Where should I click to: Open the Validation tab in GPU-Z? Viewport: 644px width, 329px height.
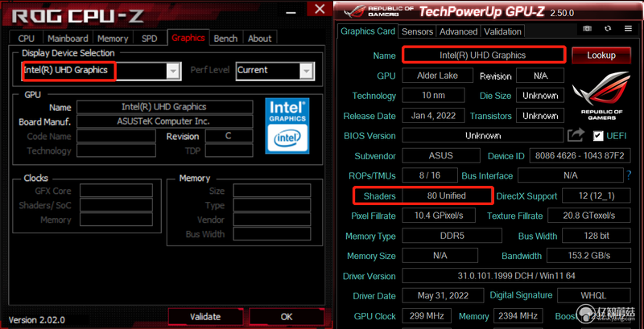coord(502,31)
